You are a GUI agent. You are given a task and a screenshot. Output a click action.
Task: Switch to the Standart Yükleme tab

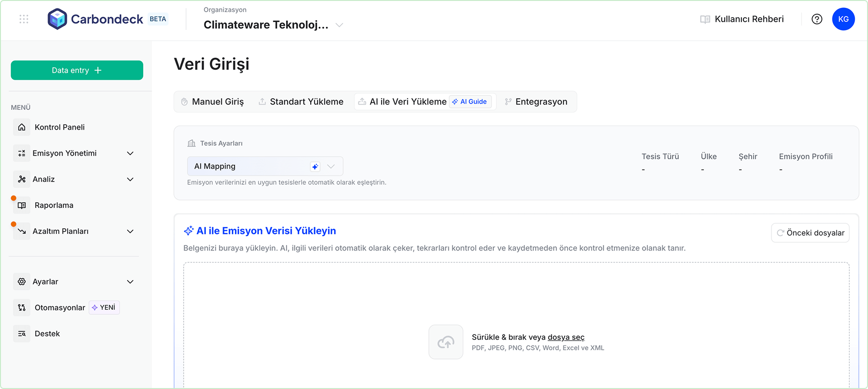pos(301,102)
